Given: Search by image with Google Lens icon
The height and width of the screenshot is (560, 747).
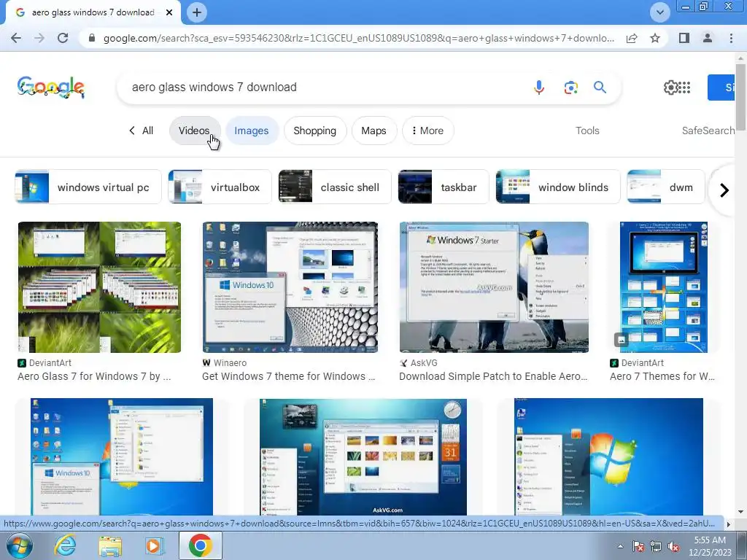Looking at the screenshot, I should point(570,87).
